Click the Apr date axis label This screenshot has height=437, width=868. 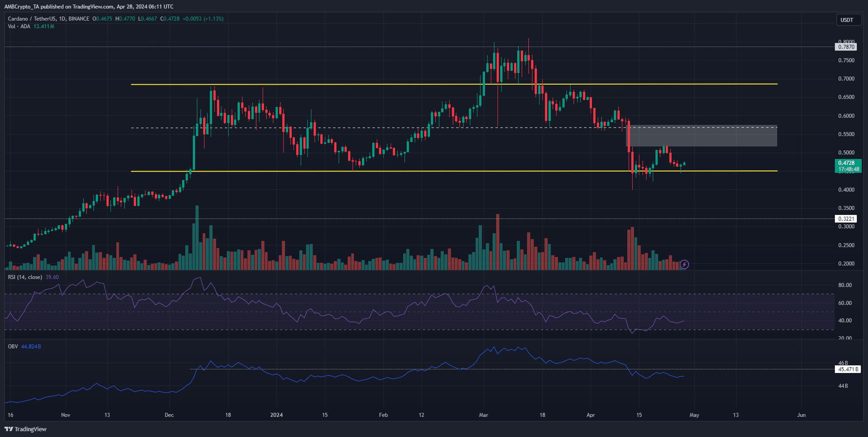pos(591,415)
